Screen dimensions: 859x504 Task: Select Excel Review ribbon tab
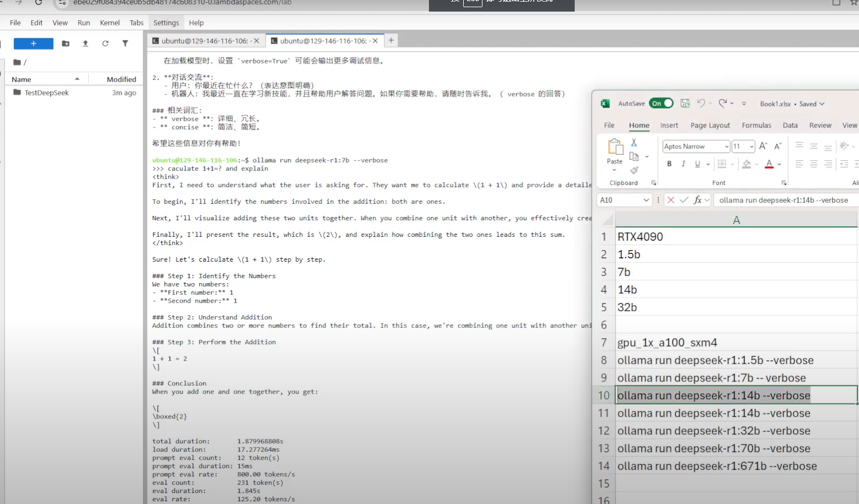pos(820,125)
